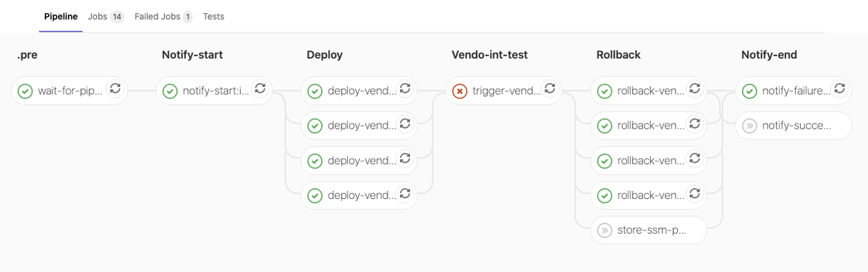Retry the last deploy-vend job
This screenshot has height=272, width=868.
405,193
